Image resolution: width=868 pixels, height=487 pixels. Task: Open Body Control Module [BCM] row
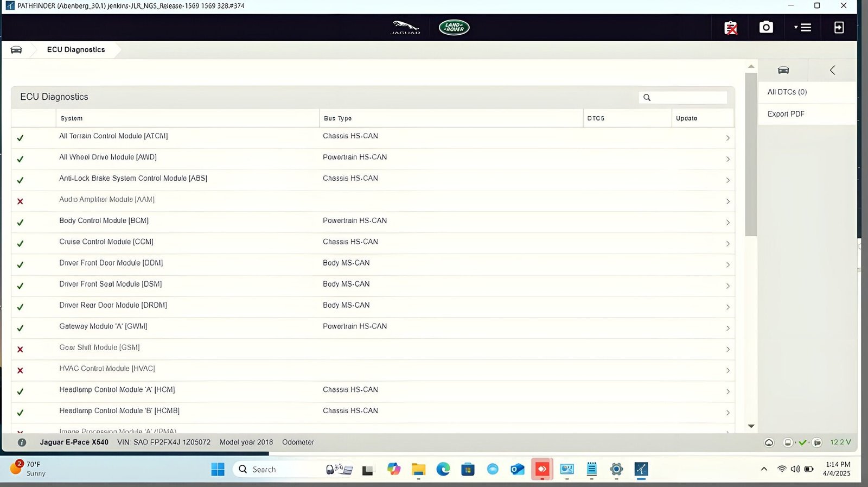[x=373, y=223]
